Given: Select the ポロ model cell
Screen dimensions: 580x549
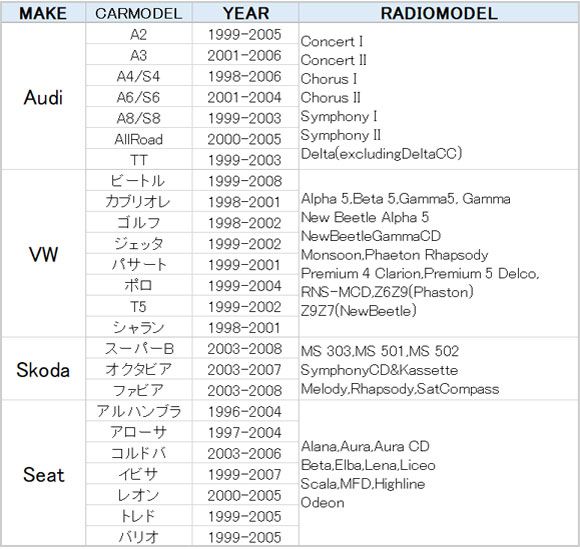Looking at the screenshot, I should tap(139, 285).
